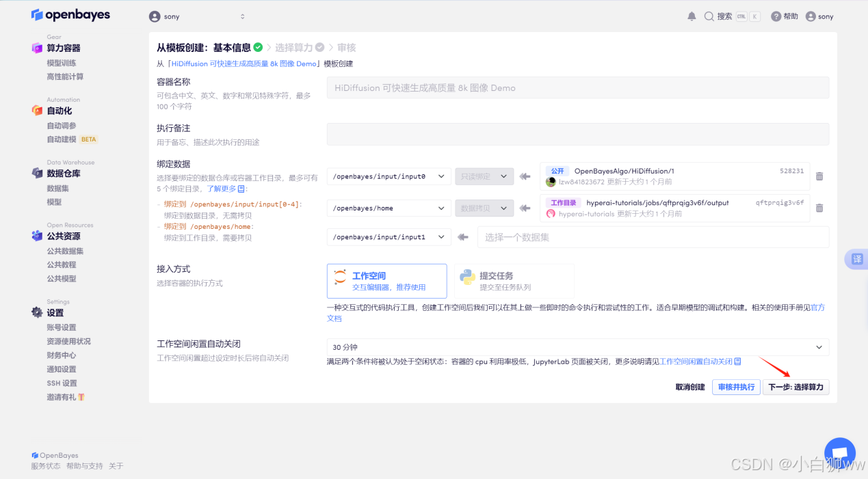This screenshot has height=479, width=868.
Task: Open 公共教程 in the sidebar
Action: pyautogui.click(x=62, y=264)
